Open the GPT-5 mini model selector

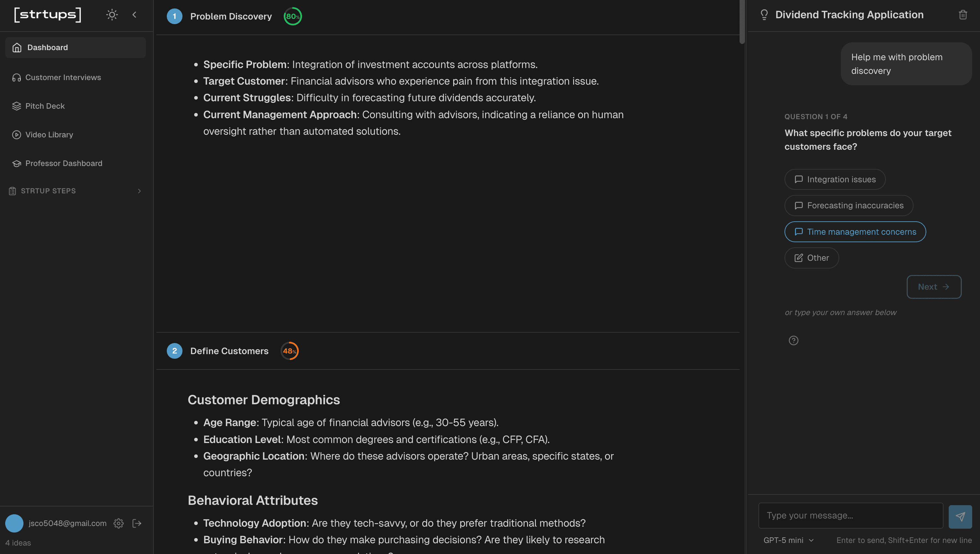click(788, 540)
